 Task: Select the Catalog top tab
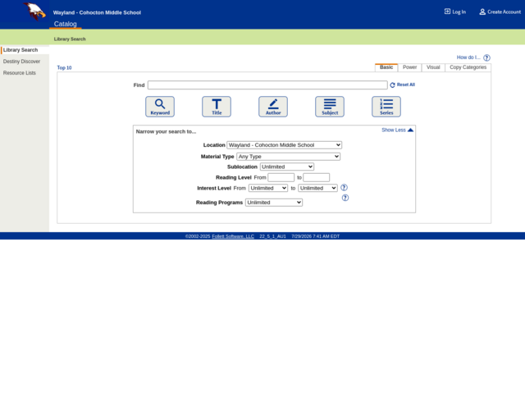click(x=66, y=24)
